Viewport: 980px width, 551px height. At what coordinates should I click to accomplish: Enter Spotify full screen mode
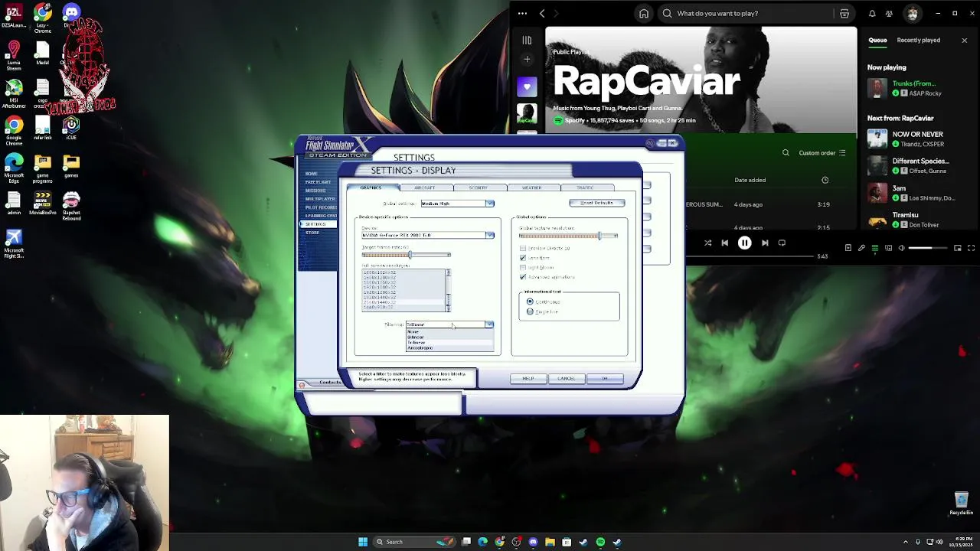(971, 248)
